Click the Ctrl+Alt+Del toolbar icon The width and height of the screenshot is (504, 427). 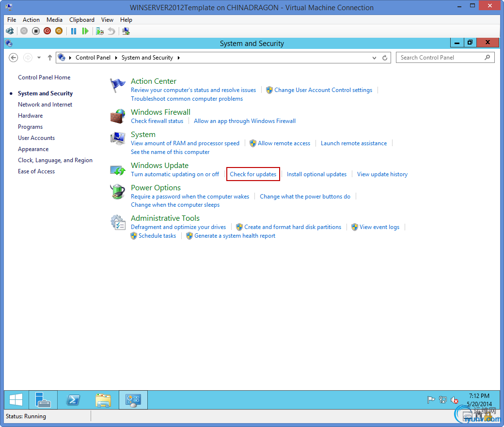(10, 31)
